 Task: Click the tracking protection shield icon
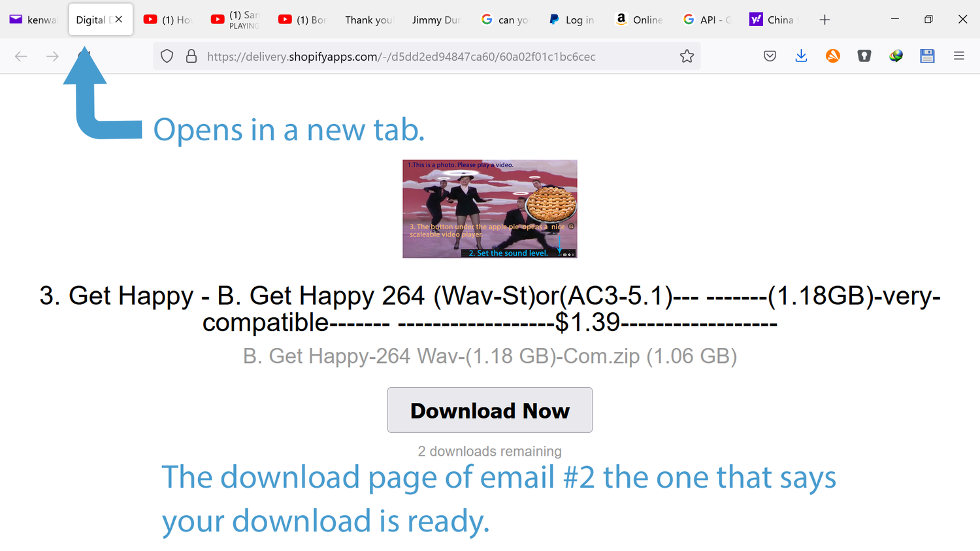tap(167, 56)
